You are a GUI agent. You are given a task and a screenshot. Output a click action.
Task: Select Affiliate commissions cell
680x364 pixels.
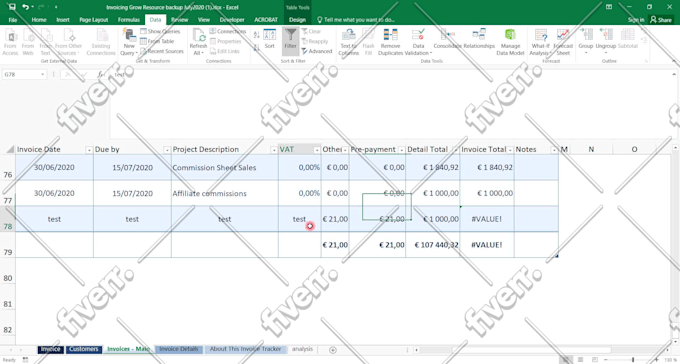coord(225,193)
